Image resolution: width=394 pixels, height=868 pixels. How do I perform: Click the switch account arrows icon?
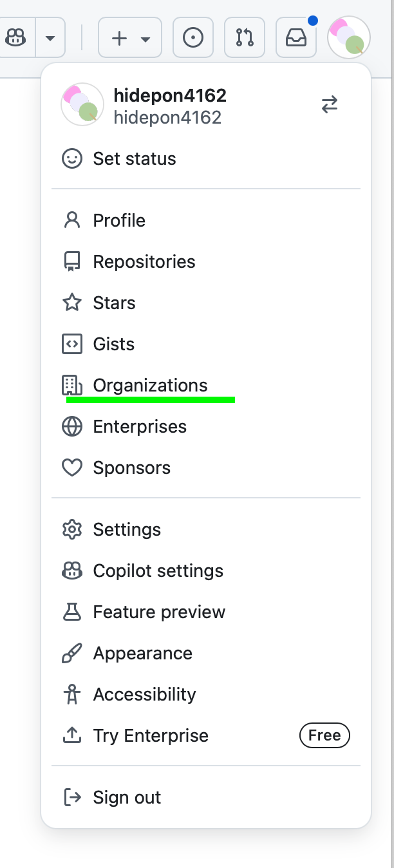pyautogui.click(x=330, y=105)
